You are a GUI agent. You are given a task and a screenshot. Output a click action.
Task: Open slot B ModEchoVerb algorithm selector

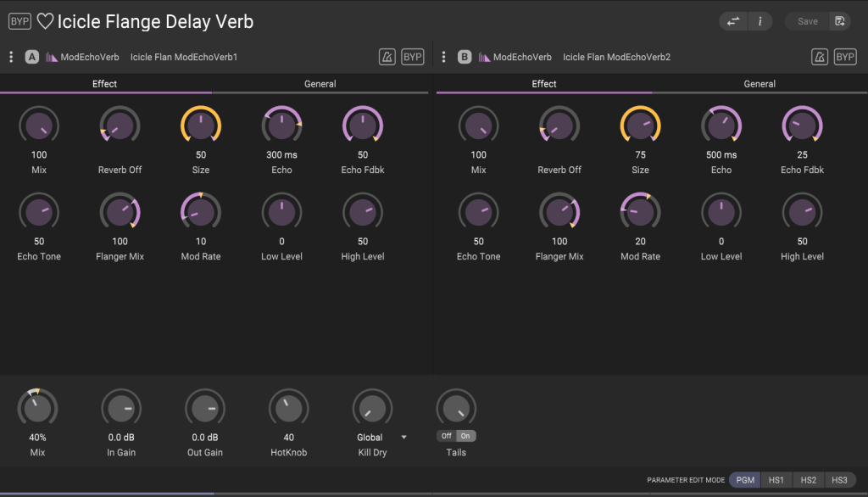[x=522, y=57]
